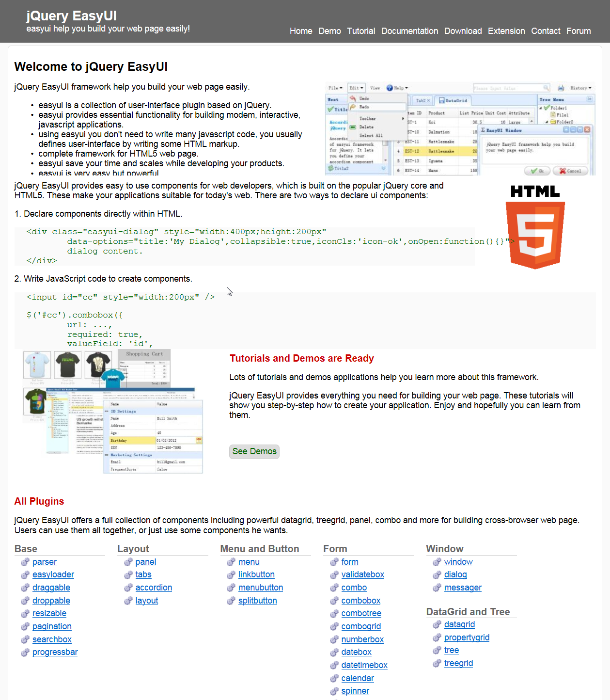Click the EasyUI interface preview screenshot
This screenshot has height=700, width=610.
(x=460, y=129)
